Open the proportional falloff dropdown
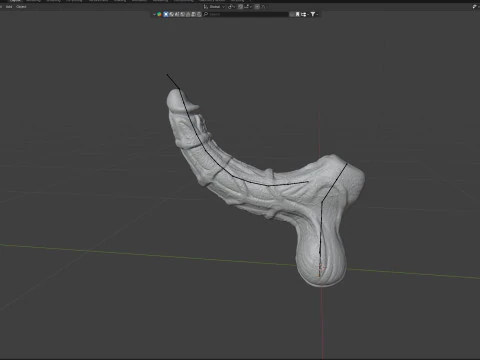This screenshot has height=360, width=480. click(x=264, y=7)
